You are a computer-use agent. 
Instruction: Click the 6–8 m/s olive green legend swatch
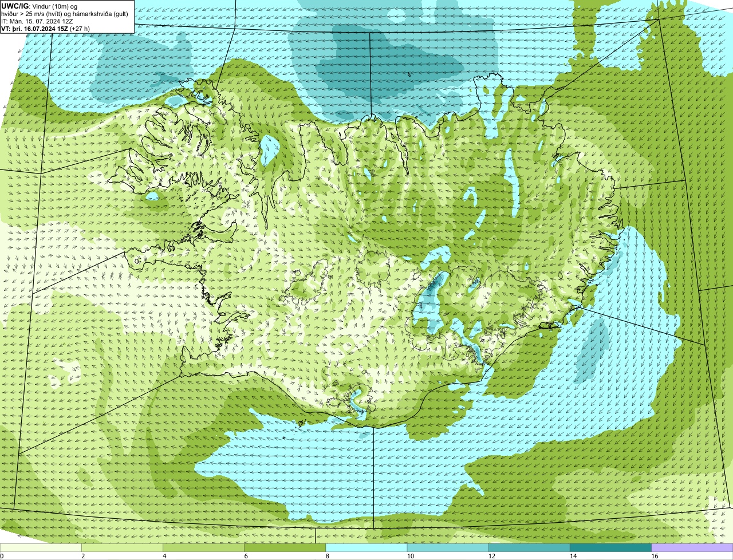tap(285, 548)
